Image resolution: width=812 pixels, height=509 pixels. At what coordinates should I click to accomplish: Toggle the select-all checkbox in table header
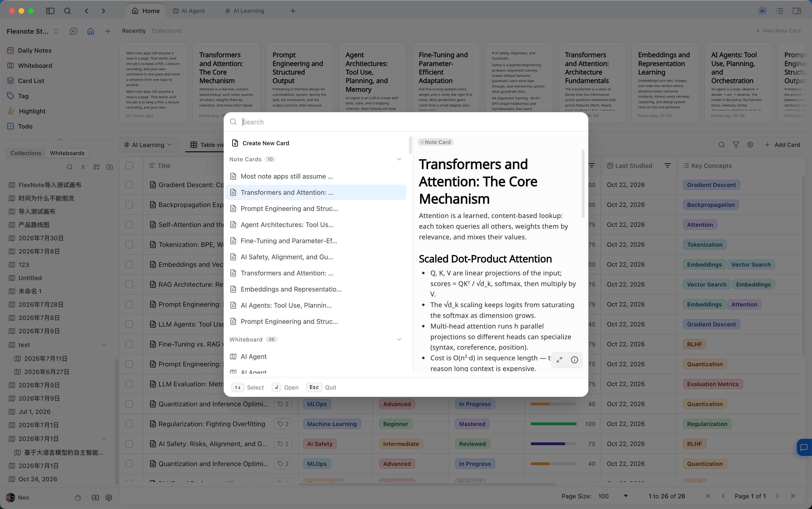coord(129,166)
